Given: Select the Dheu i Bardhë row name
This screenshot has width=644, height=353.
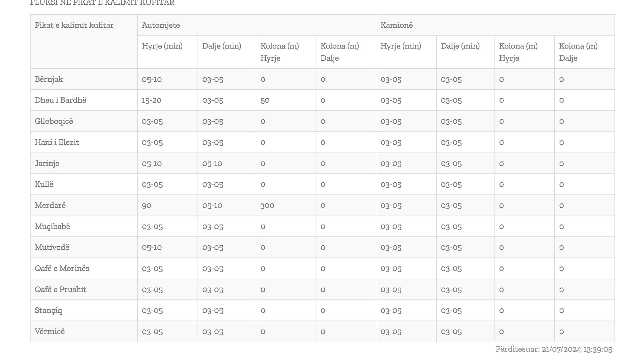Looking at the screenshot, I should (60, 100).
